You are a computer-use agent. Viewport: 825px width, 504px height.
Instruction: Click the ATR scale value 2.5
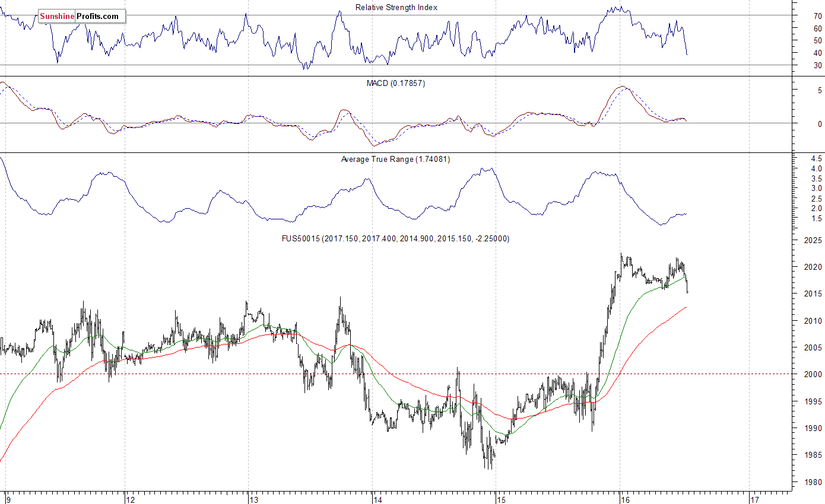(817, 199)
